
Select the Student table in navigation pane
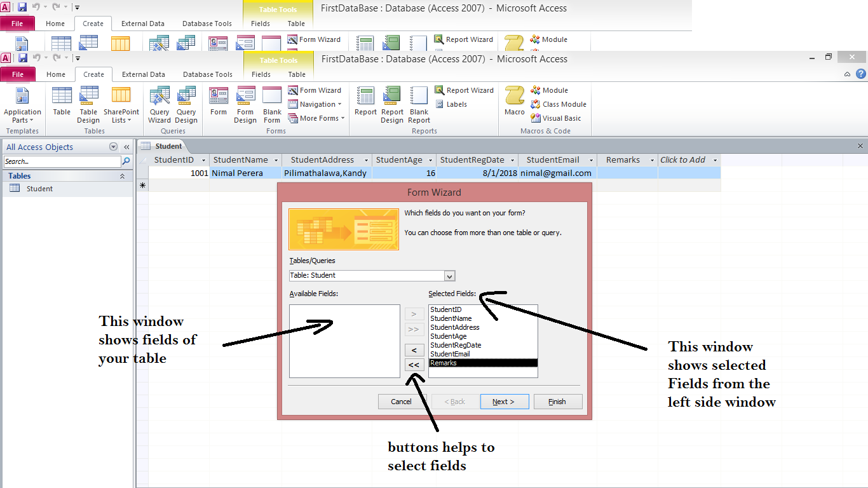pyautogui.click(x=39, y=188)
